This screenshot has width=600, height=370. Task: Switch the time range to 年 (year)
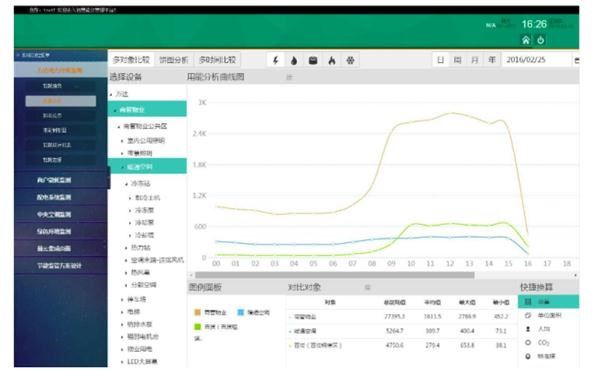pos(492,60)
